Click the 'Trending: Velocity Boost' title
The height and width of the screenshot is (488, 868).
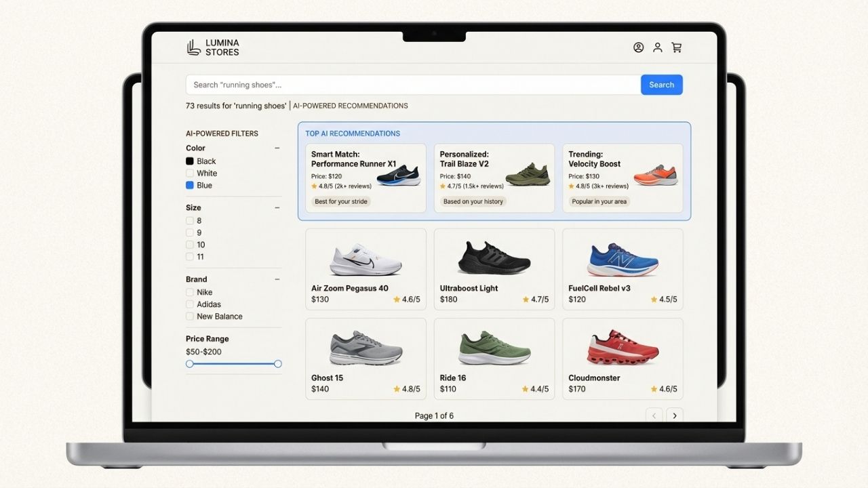tap(595, 159)
